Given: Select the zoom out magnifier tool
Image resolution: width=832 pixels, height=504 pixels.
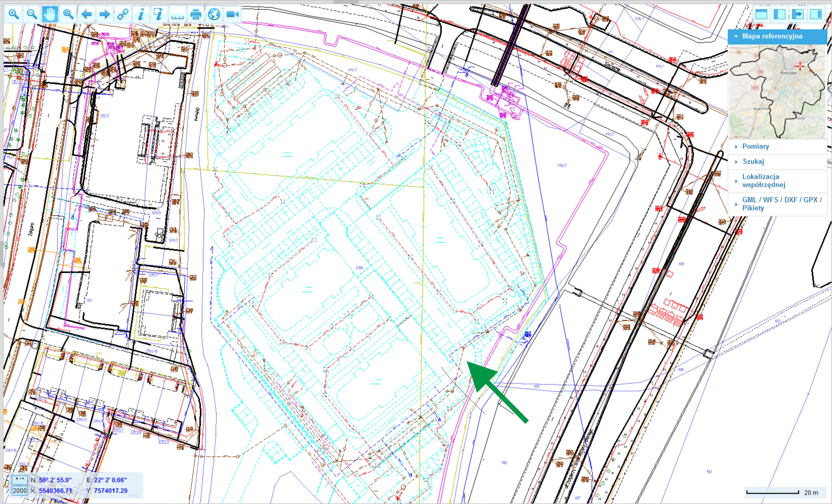Looking at the screenshot, I should [x=32, y=14].
